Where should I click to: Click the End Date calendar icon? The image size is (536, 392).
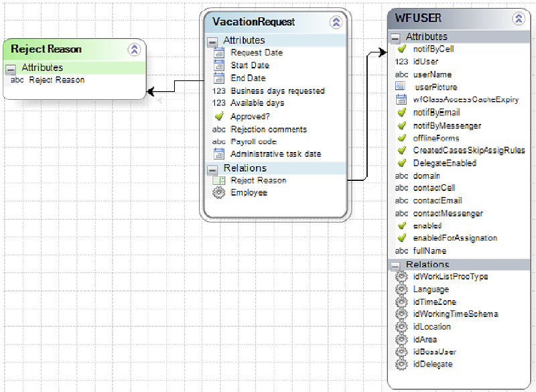click(x=219, y=78)
